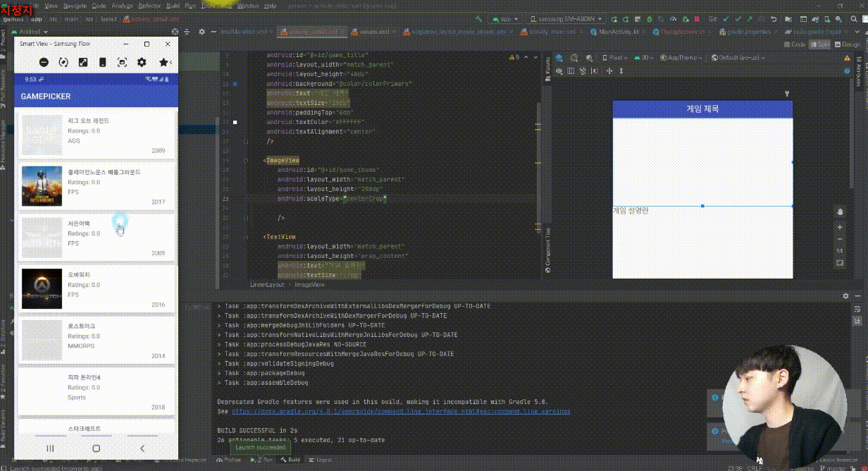Select the pan hand tool in design view
This screenshot has height=471, width=868.
pos(839,212)
